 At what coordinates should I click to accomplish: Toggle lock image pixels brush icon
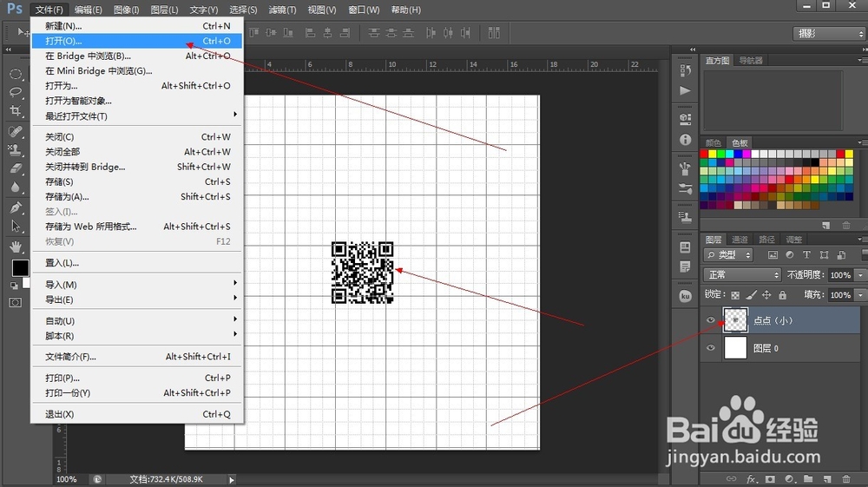(751, 295)
